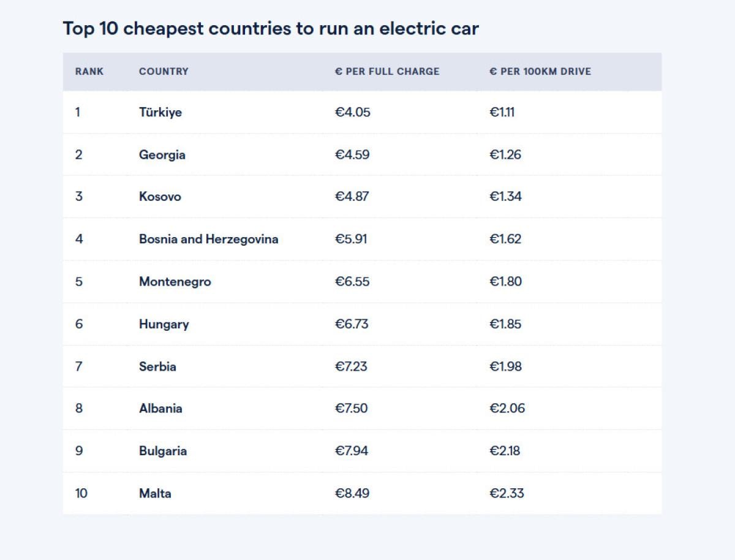The height and width of the screenshot is (560, 735).
Task: Click Malta in the country column
Action: [155, 493]
